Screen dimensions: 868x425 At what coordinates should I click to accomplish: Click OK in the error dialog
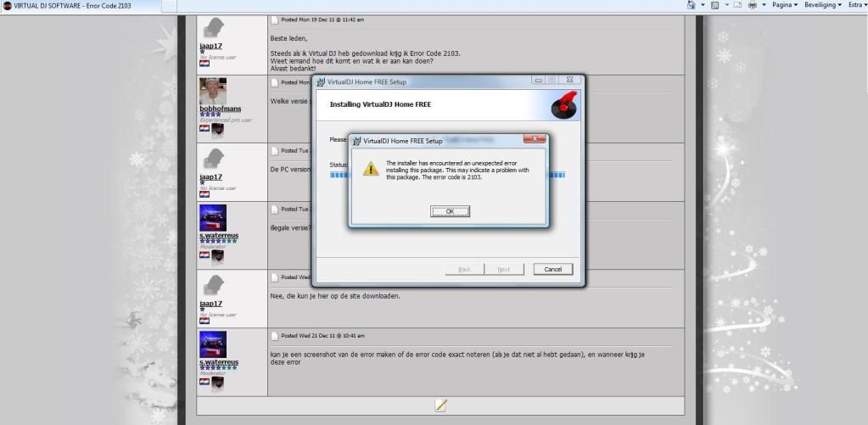[450, 211]
